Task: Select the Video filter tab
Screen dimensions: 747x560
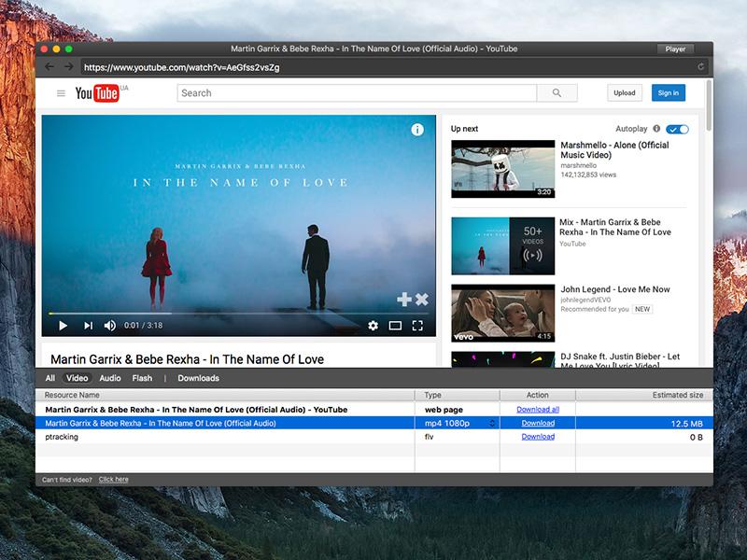Action: 77,378
